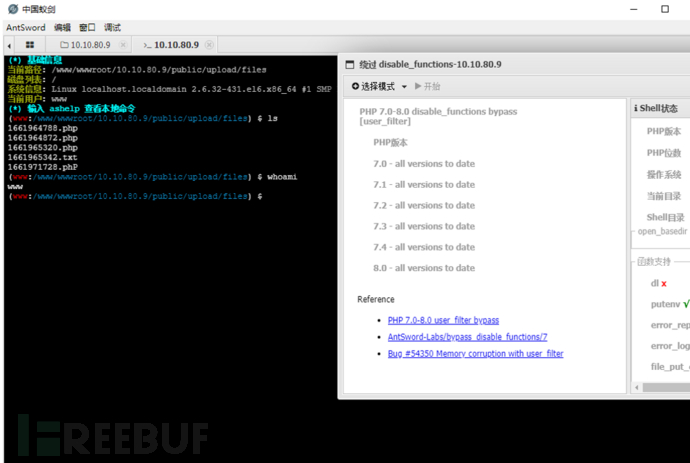The image size is (690, 463).
Task: Open the 选择模式 dropdown
Action: point(379,86)
